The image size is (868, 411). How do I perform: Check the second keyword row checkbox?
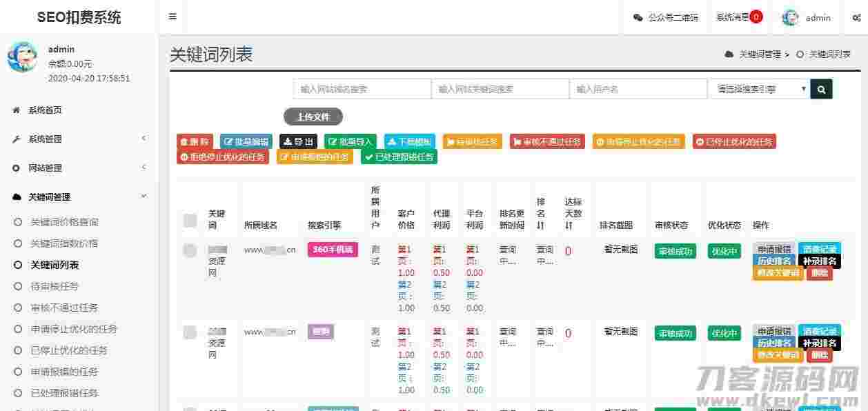pos(190,333)
